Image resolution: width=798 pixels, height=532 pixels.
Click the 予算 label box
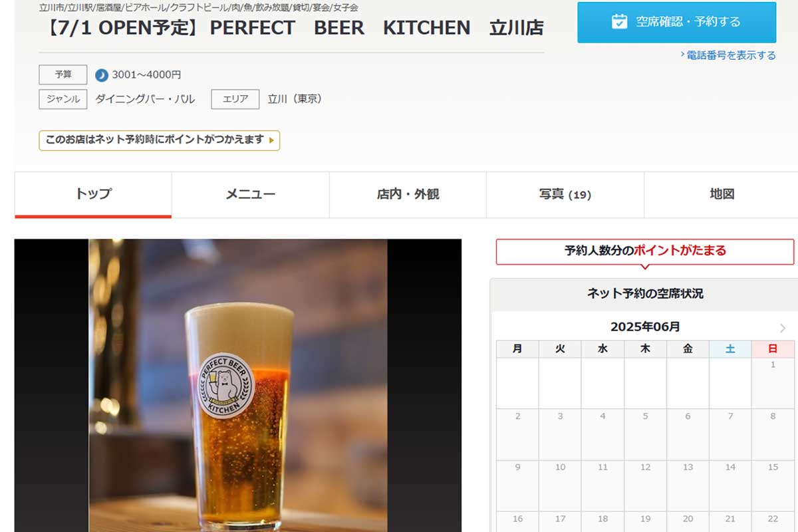click(63, 74)
